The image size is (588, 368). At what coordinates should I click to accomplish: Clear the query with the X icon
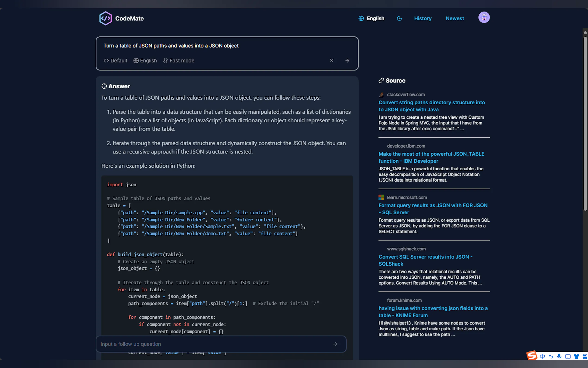point(332,61)
